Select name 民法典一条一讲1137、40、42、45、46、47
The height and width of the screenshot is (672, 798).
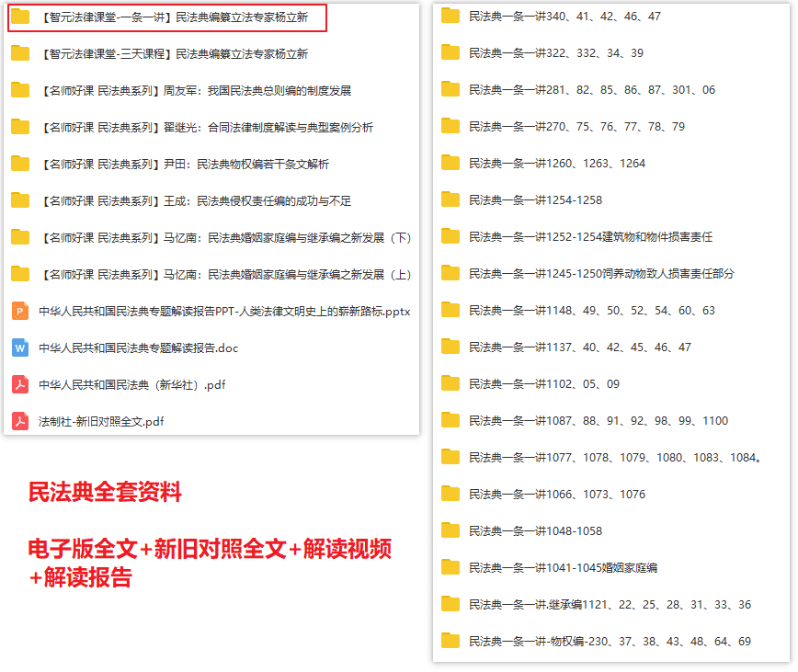(x=580, y=347)
